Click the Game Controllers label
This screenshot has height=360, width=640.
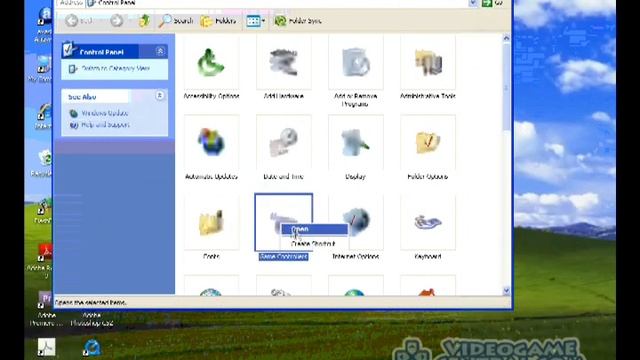coord(283,256)
